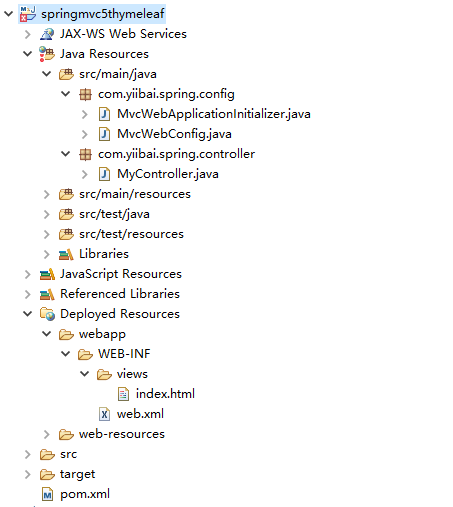Click the springmvc5thymeleaf Maven project icon
Screen dimensions: 453x507
click(28, 14)
